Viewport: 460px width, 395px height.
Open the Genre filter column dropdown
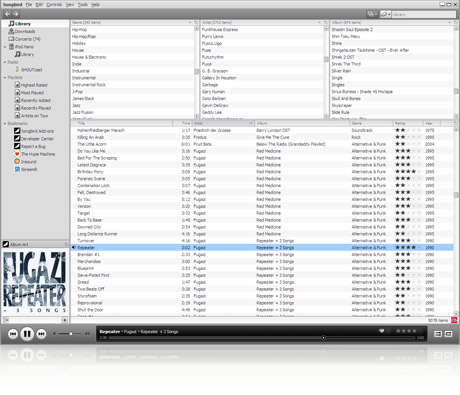point(190,22)
